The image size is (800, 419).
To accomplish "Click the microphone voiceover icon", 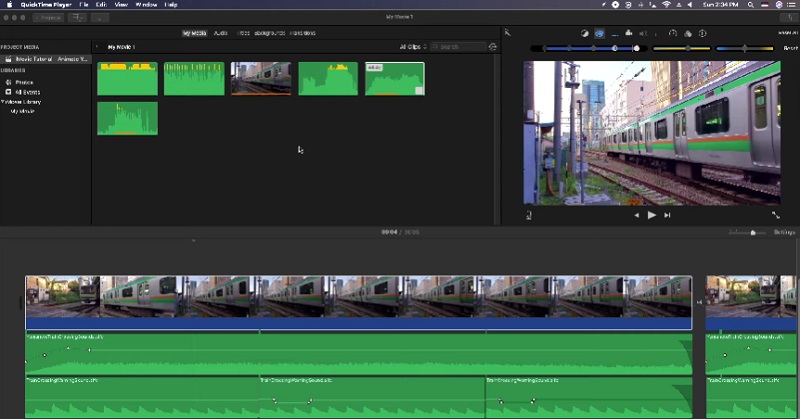I will tap(529, 215).
